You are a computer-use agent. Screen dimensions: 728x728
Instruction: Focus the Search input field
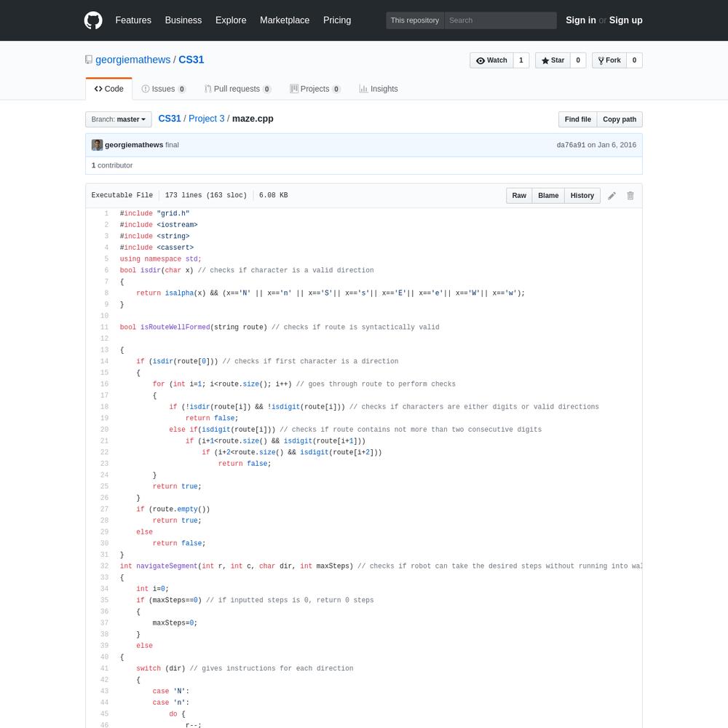501,20
